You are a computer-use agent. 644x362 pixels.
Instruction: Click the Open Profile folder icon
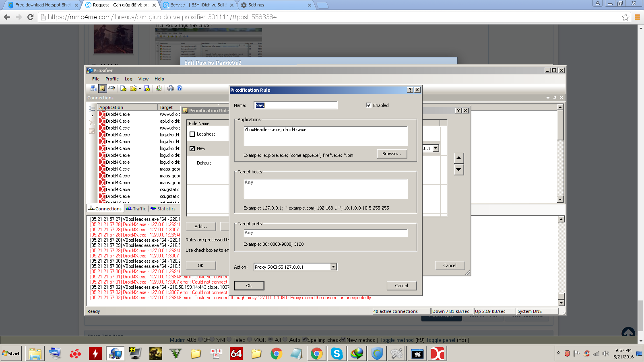[x=133, y=88]
